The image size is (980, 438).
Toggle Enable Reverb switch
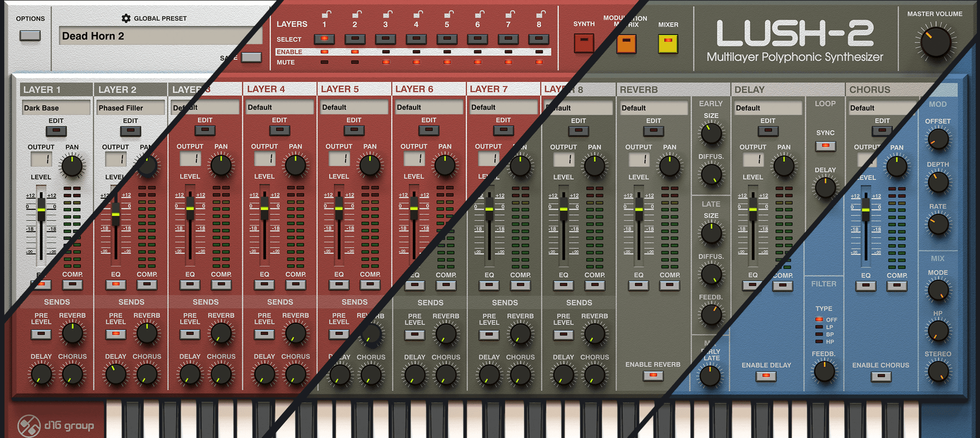tap(653, 376)
